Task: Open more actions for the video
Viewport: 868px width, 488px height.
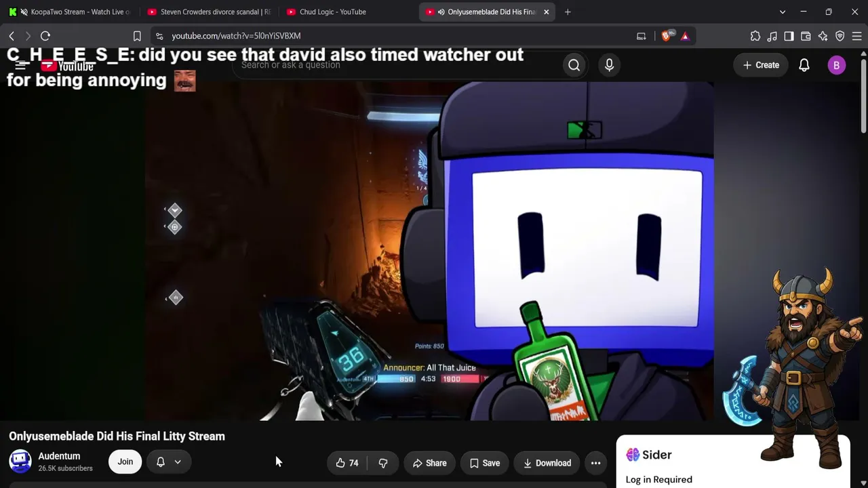Action: [595, 463]
